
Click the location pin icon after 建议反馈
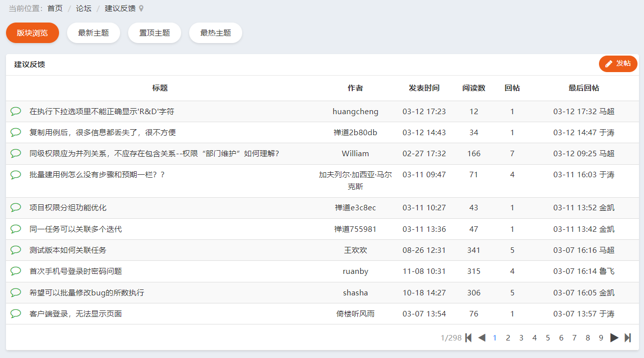141,9
